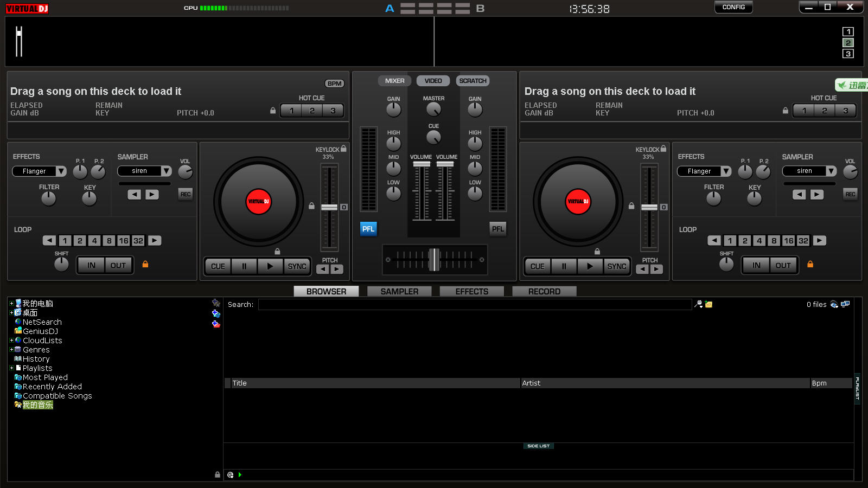Click the monitor icon near file count

(845, 304)
